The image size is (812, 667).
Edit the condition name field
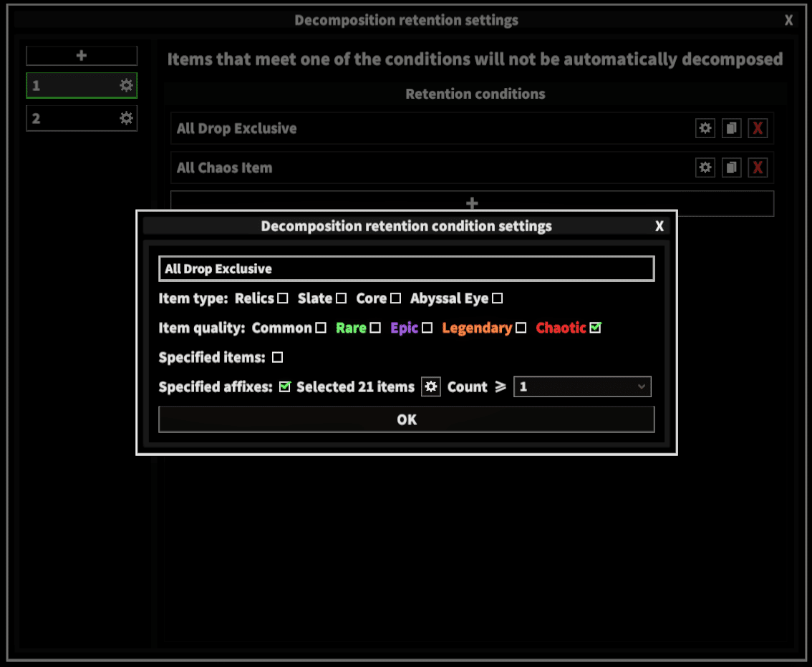tap(407, 269)
